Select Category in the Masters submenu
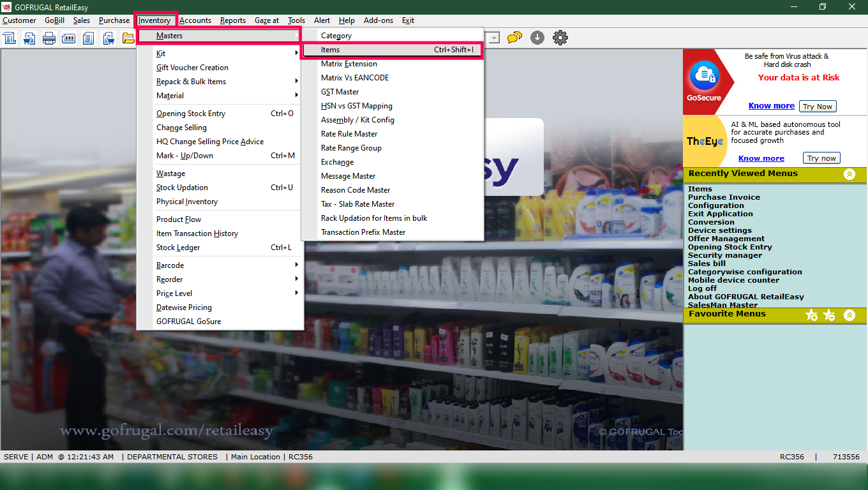Image resolution: width=868 pixels, height=490 pixels. (x=392, y=36)
